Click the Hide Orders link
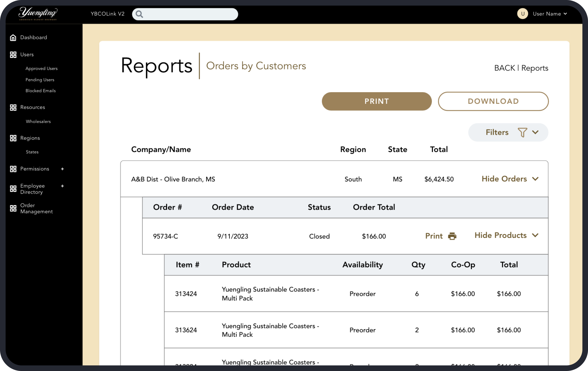Screen dimensions: 588x371 tap(504, 179)
